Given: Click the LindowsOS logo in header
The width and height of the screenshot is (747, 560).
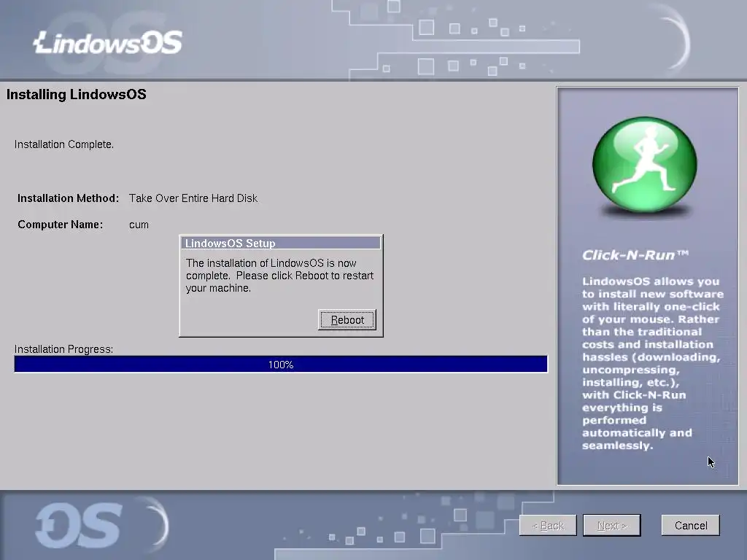Looking at the screenshot, I should point(108,42).
